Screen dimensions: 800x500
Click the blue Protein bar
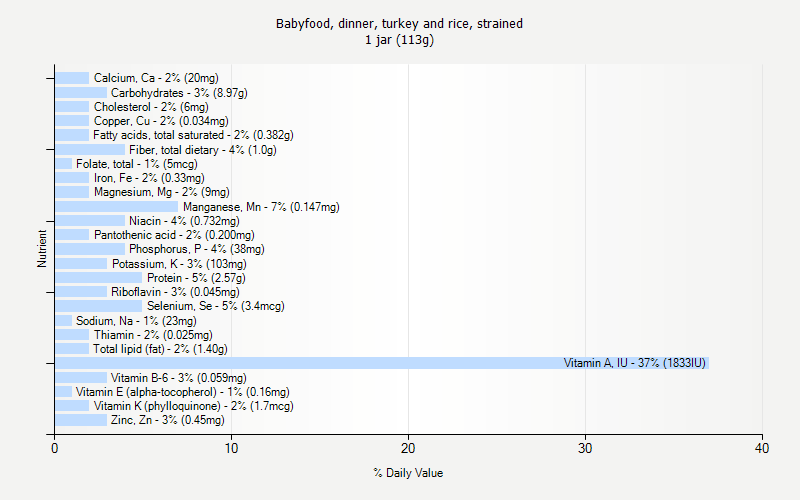pos(99,278)
